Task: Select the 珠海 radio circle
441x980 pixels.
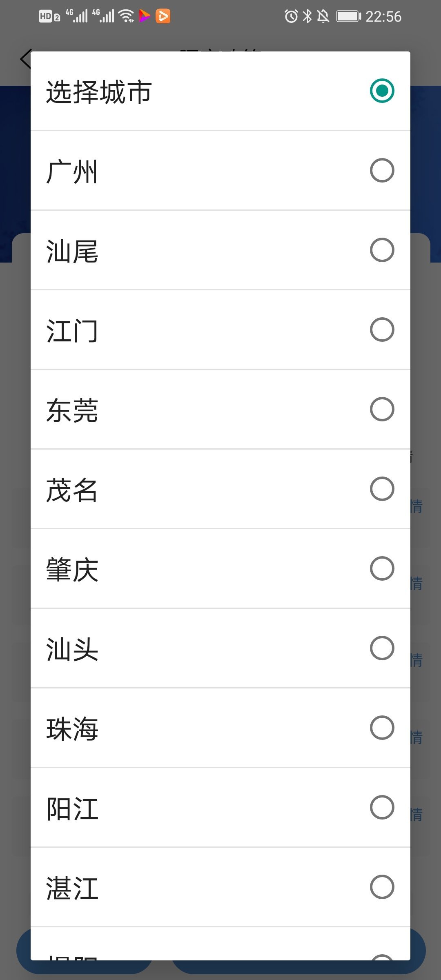Action: point(382,728)
